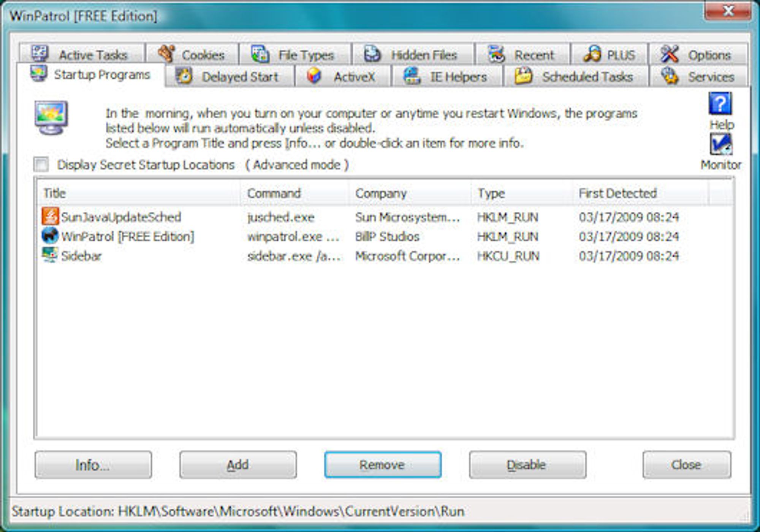The height and width of the screenshot is (532, 760).
Task: Click the Startup Programs monitor tab icon
Action: [x=39, y=73]
